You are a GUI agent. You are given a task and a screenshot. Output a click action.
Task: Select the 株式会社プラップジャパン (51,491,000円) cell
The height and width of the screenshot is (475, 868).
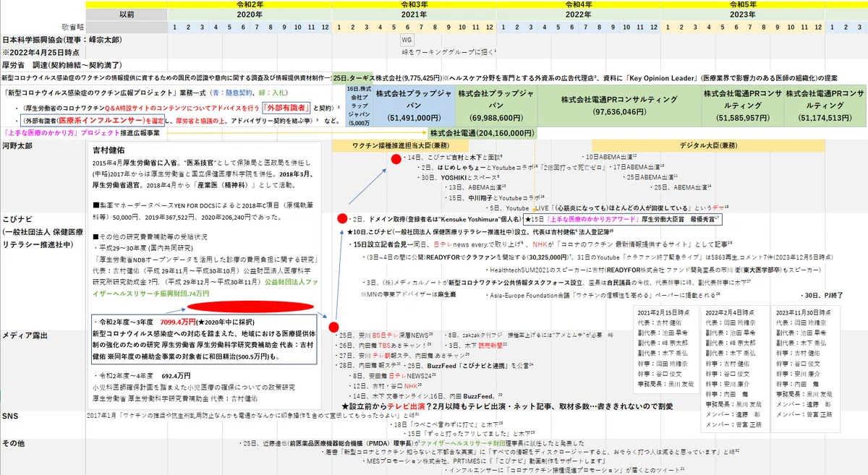point(414,105)
